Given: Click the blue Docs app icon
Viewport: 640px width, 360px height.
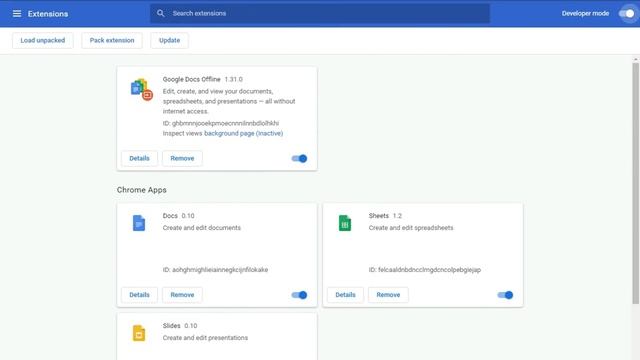Looking at the screenshot, I should [139, 223].
